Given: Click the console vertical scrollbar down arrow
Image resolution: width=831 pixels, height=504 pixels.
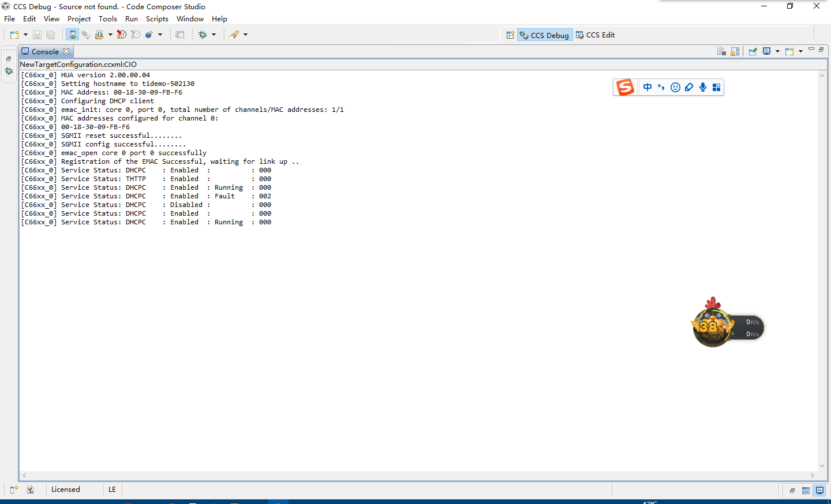Looking at the screenshot, I should (x=822, y=466).
